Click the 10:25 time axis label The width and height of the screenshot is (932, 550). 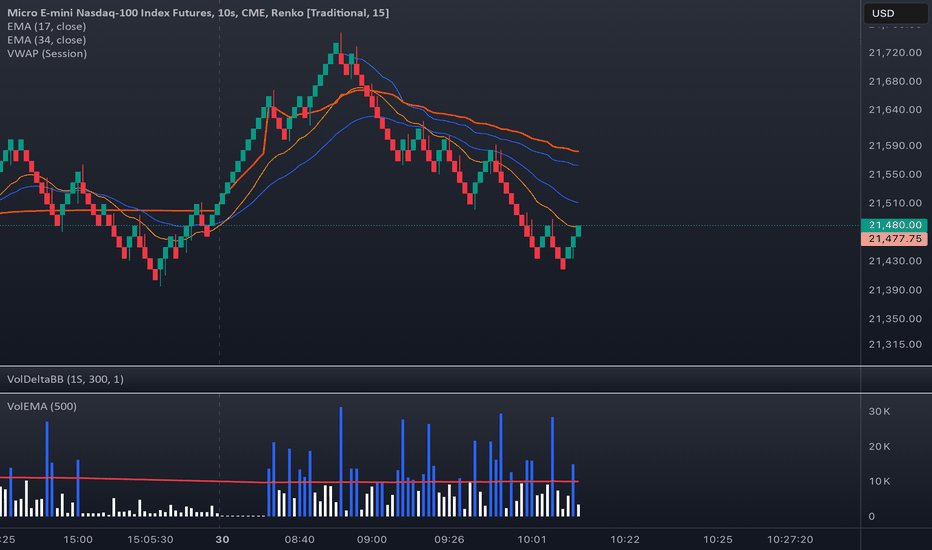(x=717, y=539)
